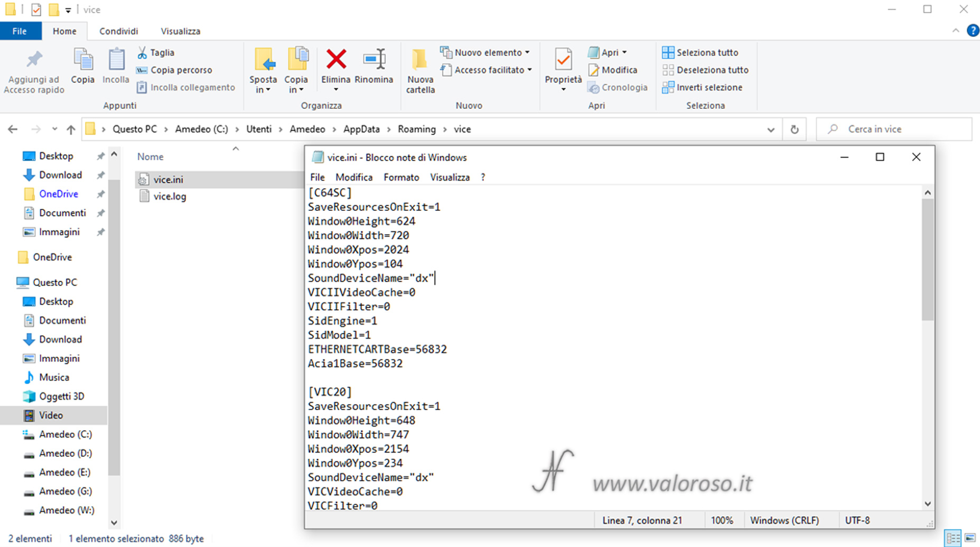Switch to large icons view in status bar
This screenshot has width=980, height=547.
coord(970,538)
